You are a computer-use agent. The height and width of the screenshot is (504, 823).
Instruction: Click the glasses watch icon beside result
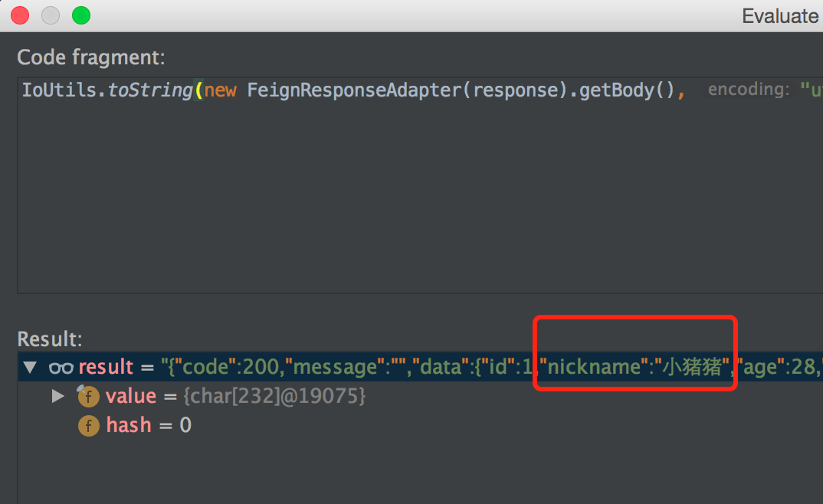tap(61, 368)
